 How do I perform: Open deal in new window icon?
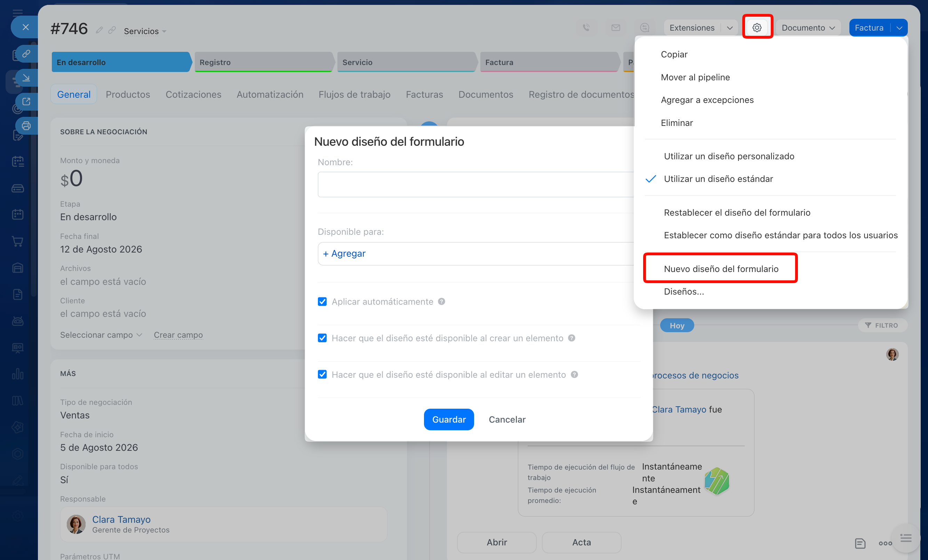(26, 102)
